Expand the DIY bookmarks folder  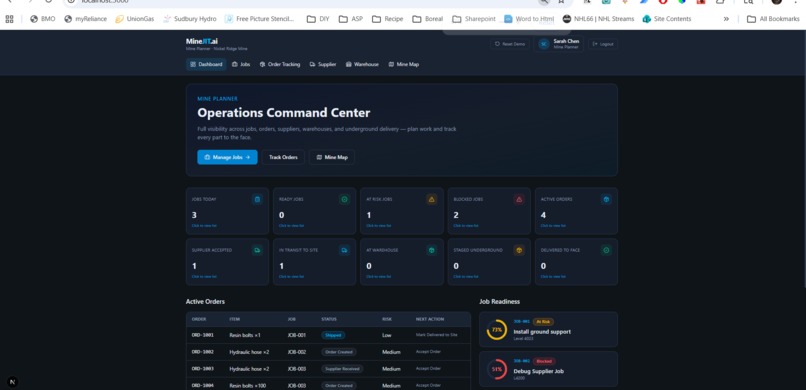pos(318,19)
